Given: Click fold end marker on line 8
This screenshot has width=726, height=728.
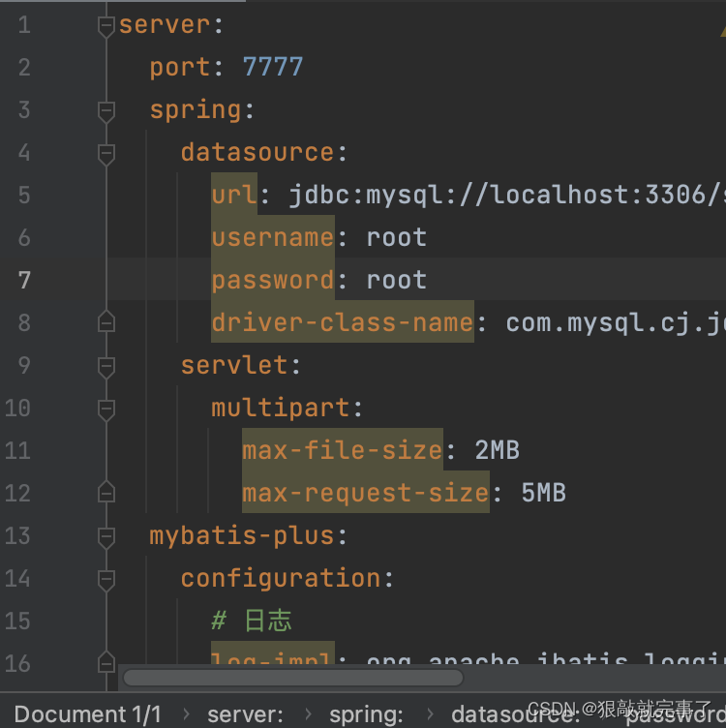Looking at the screenshot, I should pos(106,321).
